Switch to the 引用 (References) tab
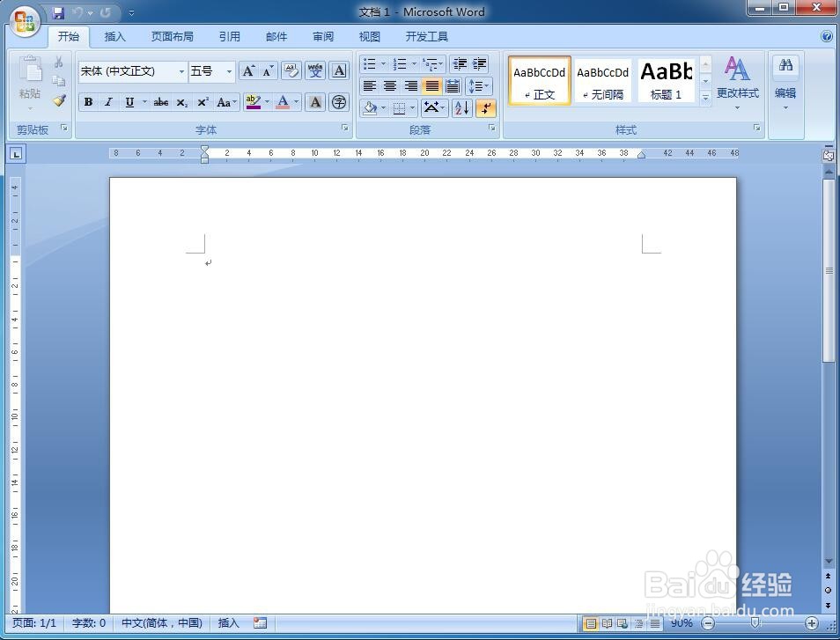This screenshot has height=640, width=840. click(229, 36)
